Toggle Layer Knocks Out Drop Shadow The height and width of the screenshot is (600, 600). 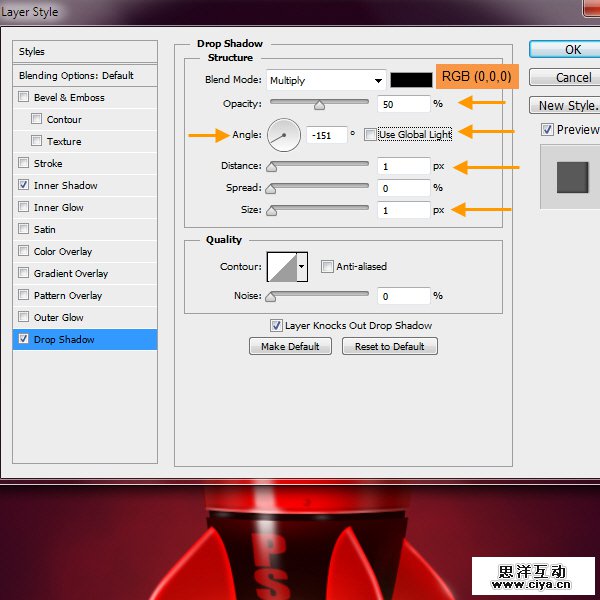pos(276,326)
